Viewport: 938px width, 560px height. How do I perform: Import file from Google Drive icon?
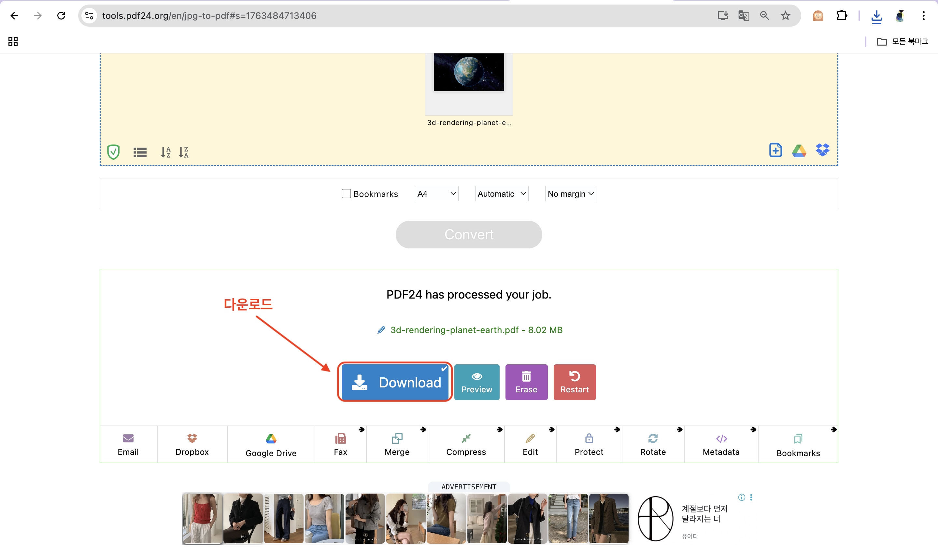pos(799,150)
